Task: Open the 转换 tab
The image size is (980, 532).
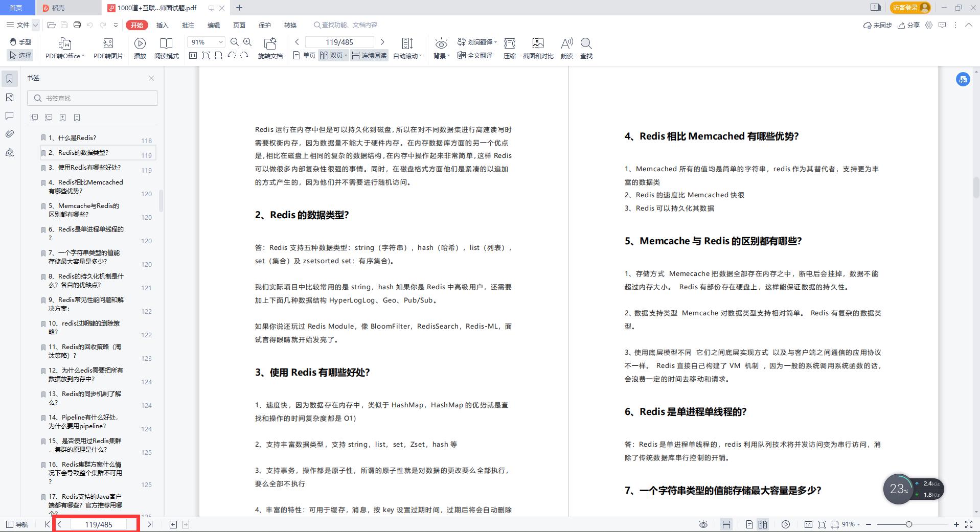Action: [x=290, y=25]
